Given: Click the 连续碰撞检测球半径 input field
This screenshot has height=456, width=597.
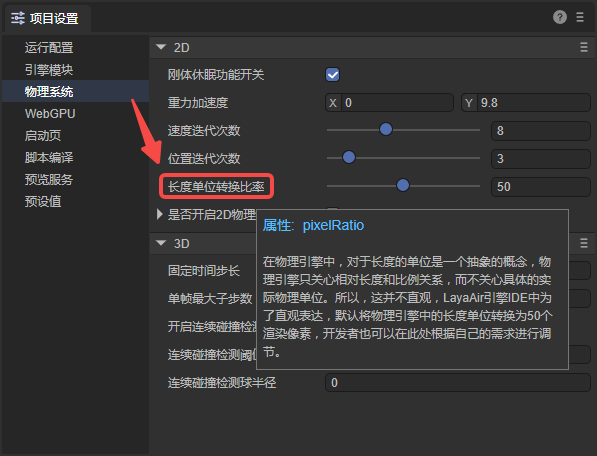Looking at the screenshot, I should pyautogui.click(x=457, y=383).
